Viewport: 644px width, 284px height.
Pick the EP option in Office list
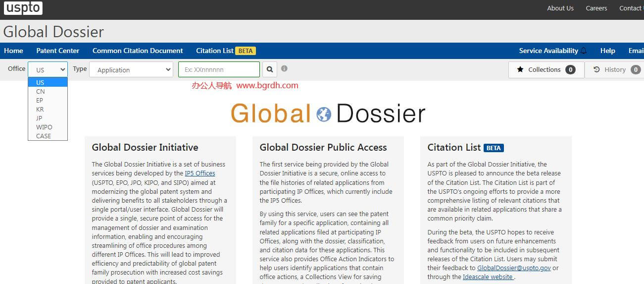pos(40,100)
